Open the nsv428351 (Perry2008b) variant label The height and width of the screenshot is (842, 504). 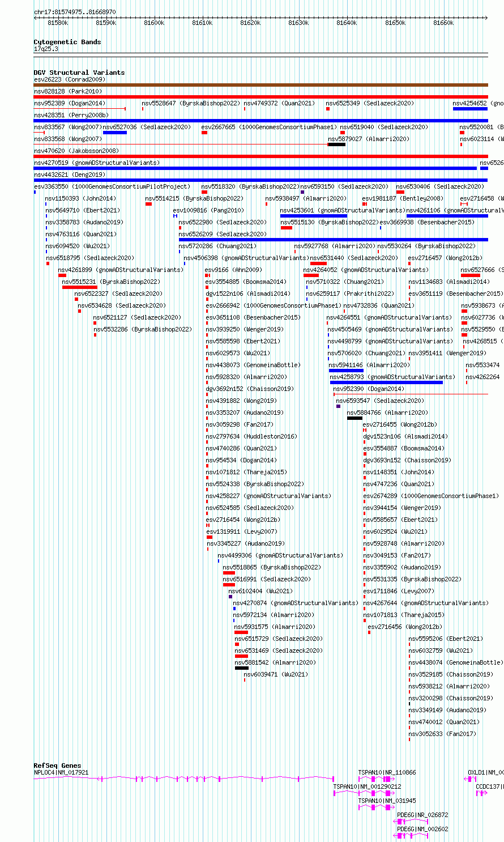(71, 115)
